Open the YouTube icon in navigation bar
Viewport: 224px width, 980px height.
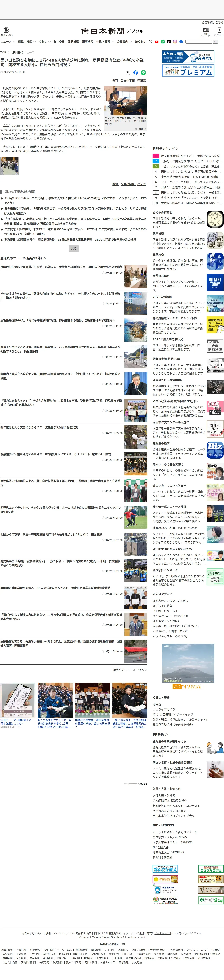tap(156, 42)
